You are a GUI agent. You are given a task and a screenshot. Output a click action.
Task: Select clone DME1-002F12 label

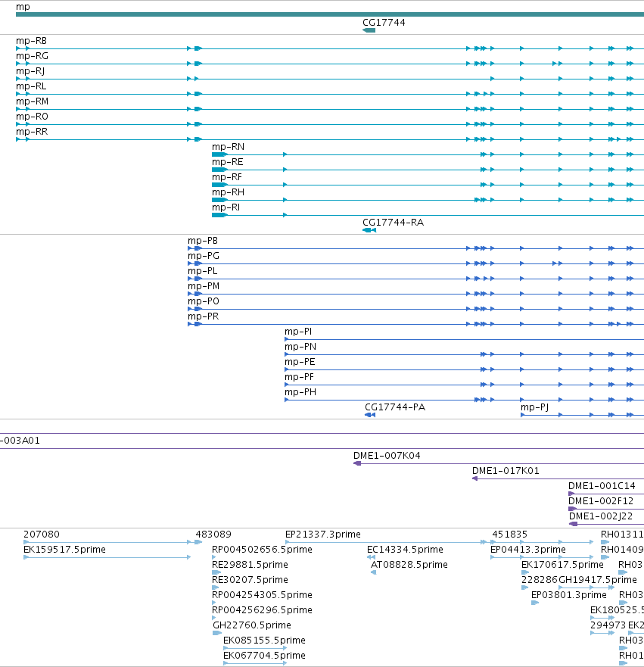pyautogui.click(x=601, y=501)
